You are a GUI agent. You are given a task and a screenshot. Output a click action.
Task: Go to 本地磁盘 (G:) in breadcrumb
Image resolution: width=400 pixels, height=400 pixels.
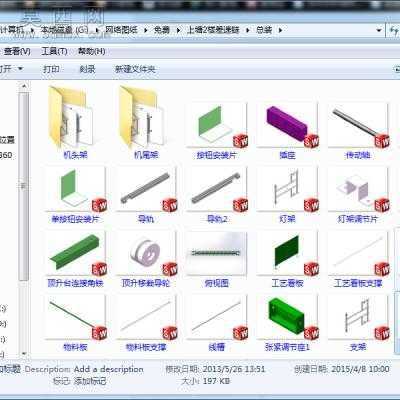point(65,30)
